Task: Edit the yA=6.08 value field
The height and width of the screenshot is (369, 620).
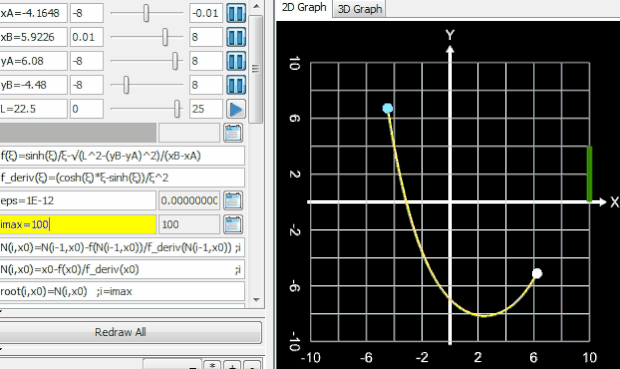Action: coord(33,61)
